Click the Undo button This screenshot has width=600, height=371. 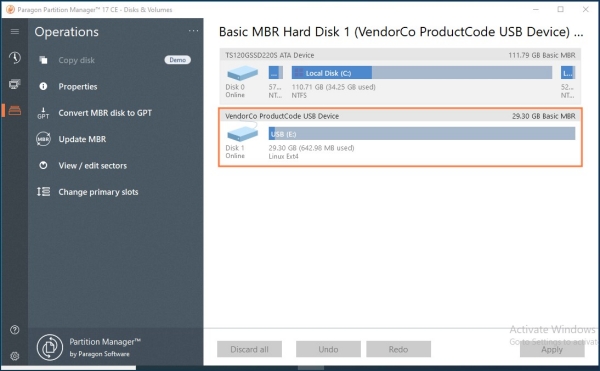click(328, 349)
